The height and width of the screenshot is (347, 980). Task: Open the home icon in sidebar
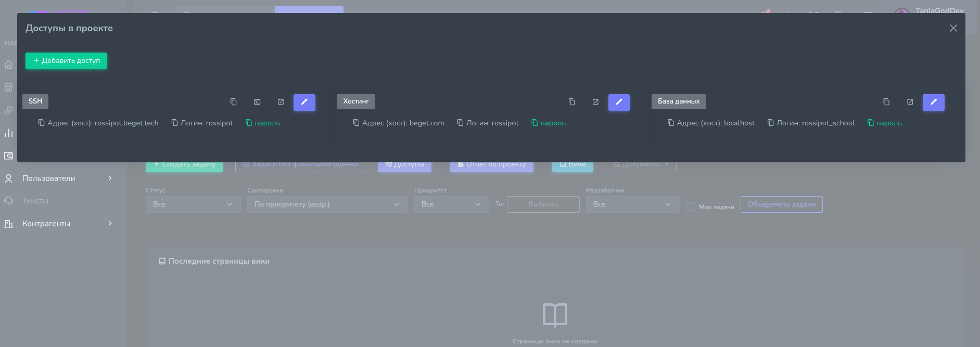pyautogui.click(x=9, y=65)
